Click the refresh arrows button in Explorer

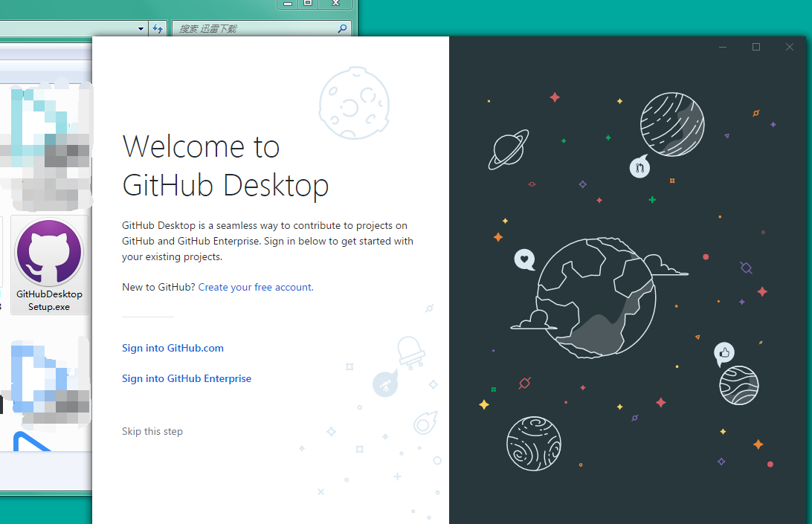point(158,28)
